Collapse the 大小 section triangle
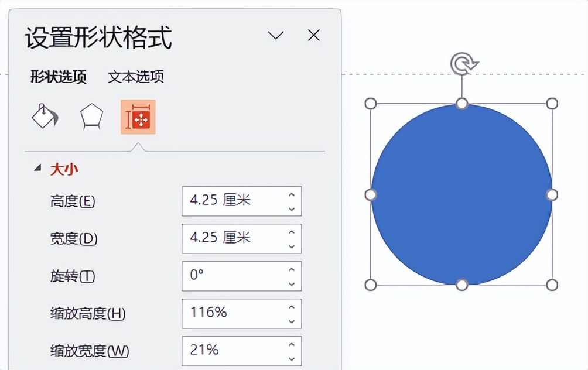Screen dimensions: 588x370 coord(37,168)
